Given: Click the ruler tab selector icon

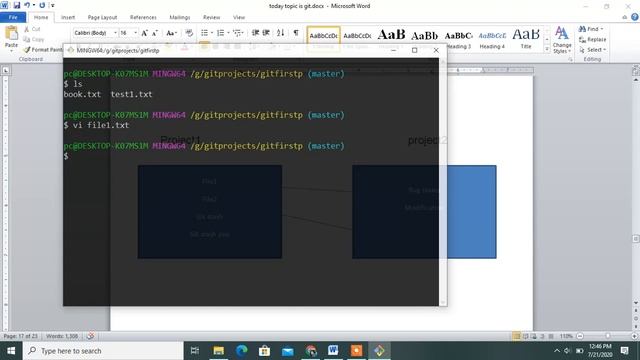Looking at the screenshot, I should 6,70.
